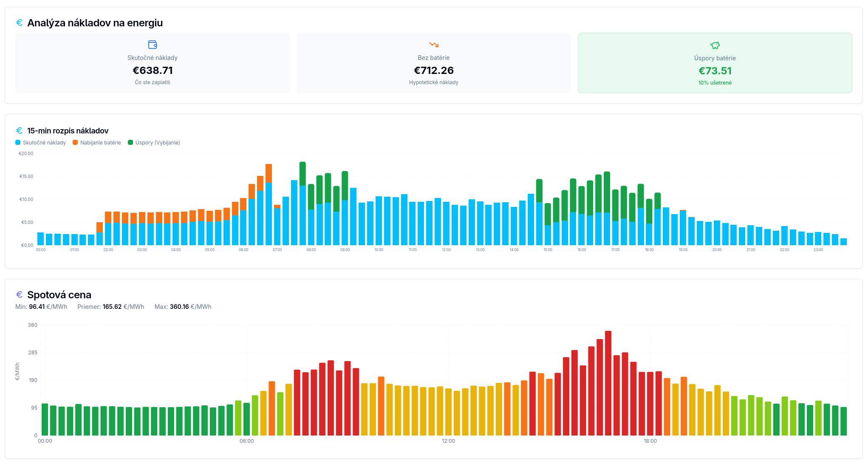The height and width of the screenshot is (464, 868).
Task: Click the orange Nabíjanie batérie legend swatch
Action: pyautogui.click(x=75, y=143)
